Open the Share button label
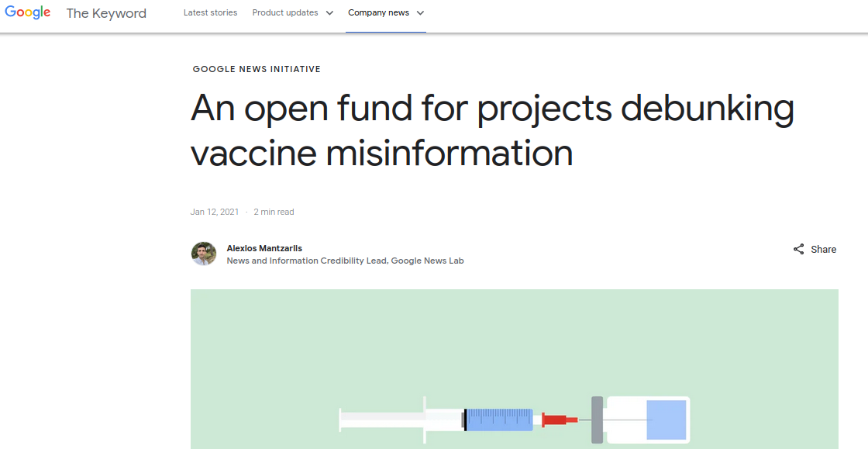The width and height of the screenshot is (868, 449). 824,250
